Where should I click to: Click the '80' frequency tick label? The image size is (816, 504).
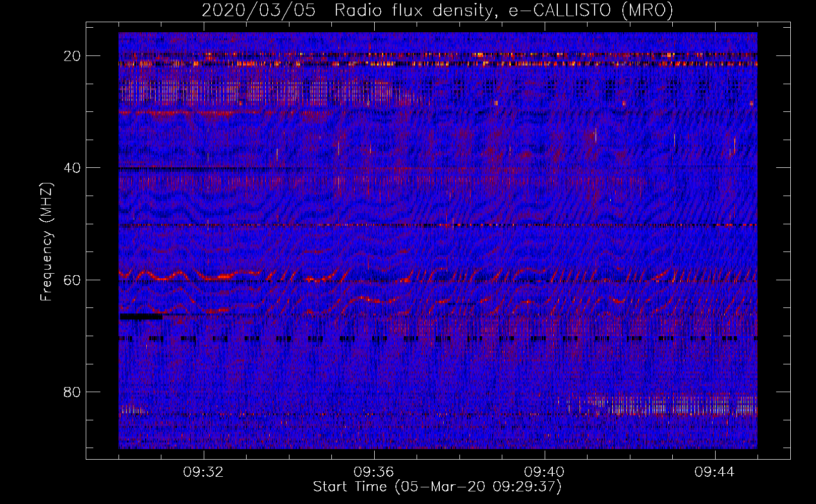(x=72, y=392)
